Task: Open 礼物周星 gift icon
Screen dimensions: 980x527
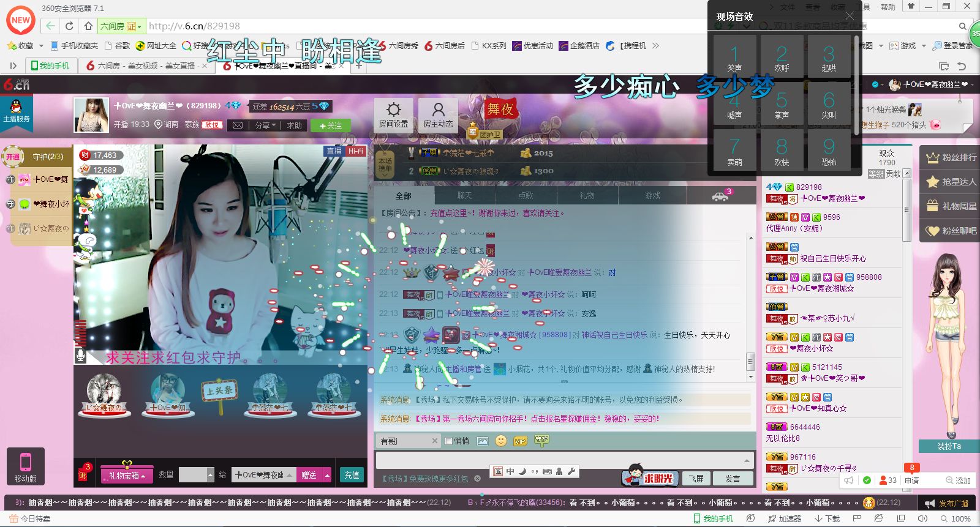Action: click(951, 206)
